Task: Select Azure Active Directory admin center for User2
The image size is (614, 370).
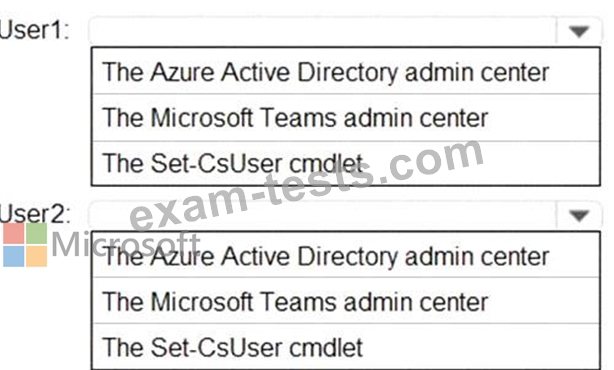Action: point(346,256)
